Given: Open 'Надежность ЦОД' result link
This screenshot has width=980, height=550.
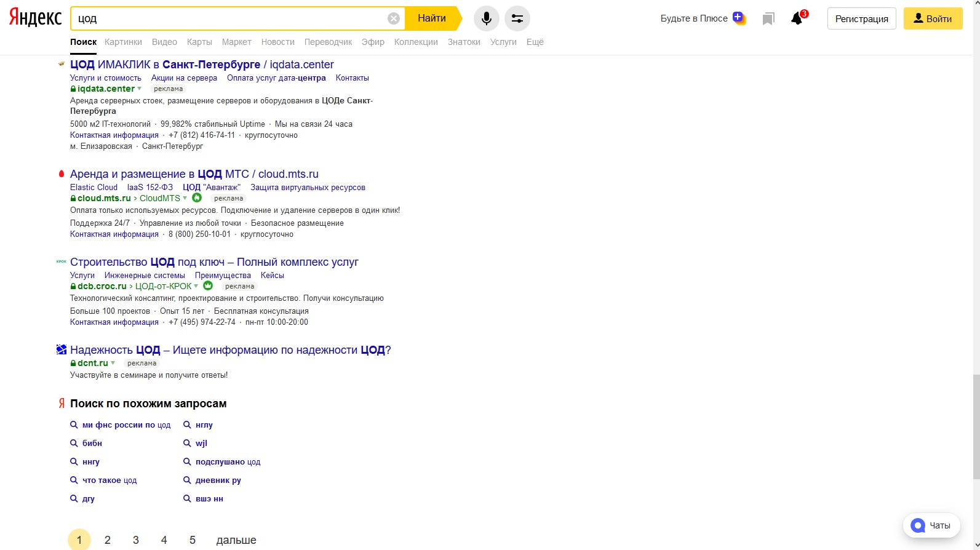Looking at the screenshot, I should [x=231, y=349].
